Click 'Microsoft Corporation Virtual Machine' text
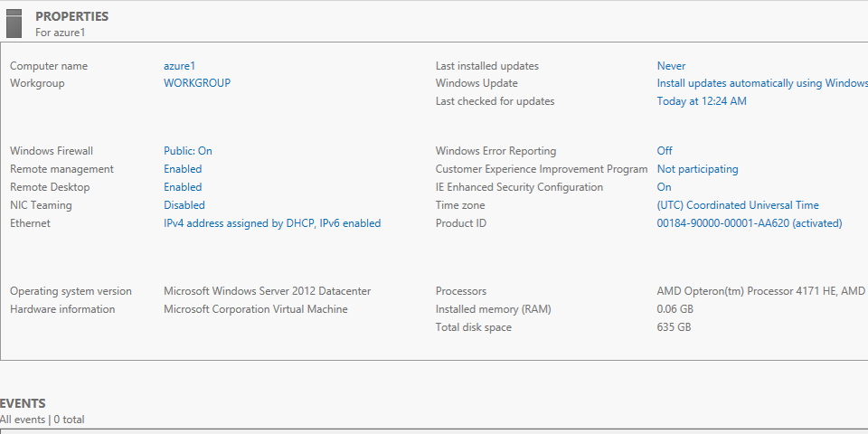 [x=256, y=309]
